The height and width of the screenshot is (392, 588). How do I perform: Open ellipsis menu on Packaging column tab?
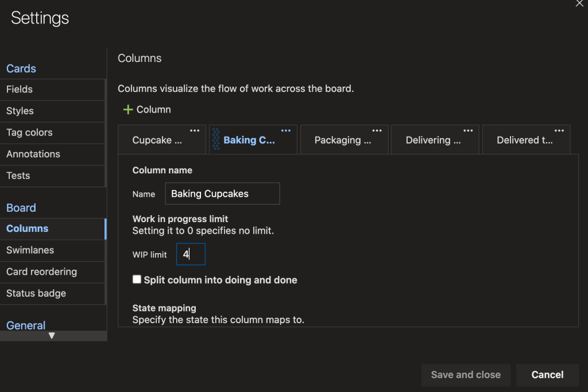(x=377, y=131)
